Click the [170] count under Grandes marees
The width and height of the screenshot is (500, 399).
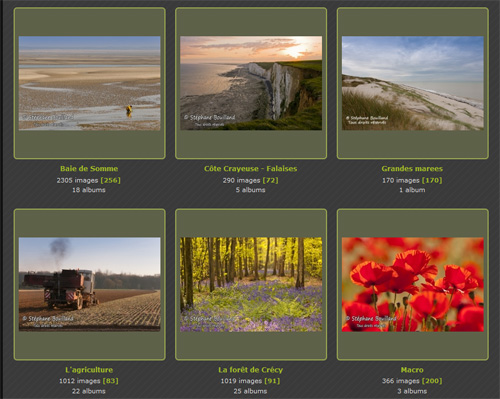point(432,180)
